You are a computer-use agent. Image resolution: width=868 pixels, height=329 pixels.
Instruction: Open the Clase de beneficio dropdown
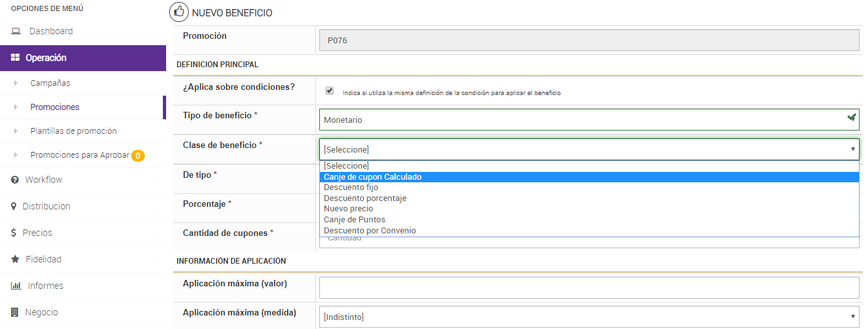coord(589,149)
